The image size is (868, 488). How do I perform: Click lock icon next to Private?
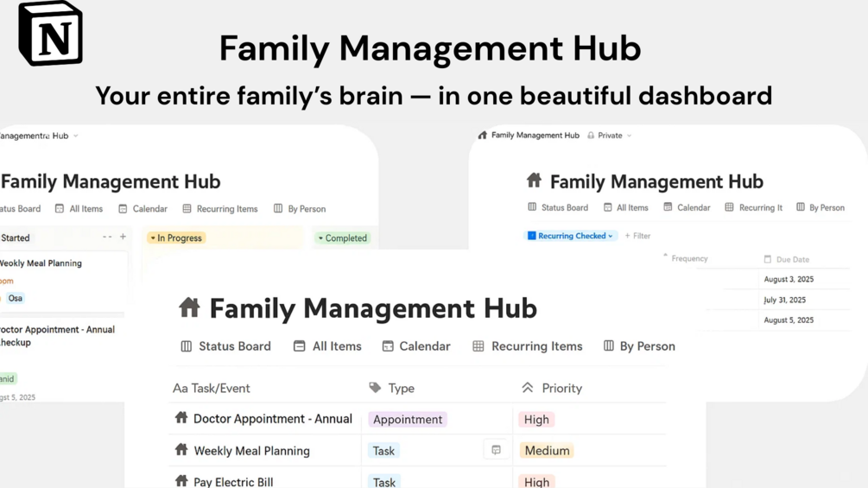(591, 135)
